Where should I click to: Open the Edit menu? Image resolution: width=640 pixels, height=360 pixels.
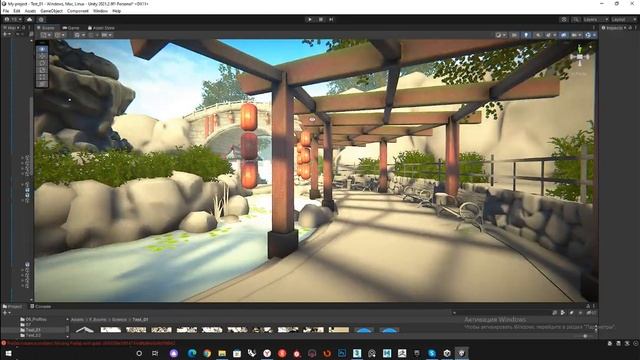(x=17, y=11)
